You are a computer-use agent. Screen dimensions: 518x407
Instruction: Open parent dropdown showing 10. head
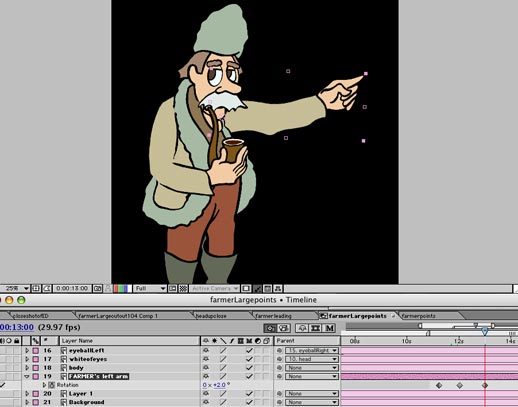(x=312, y=359)
